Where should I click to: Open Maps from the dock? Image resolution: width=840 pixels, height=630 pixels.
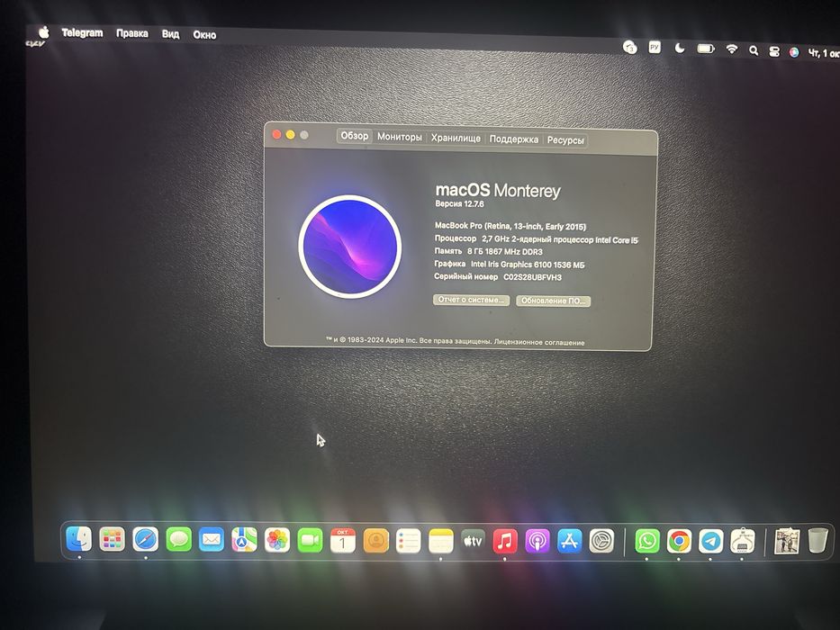click(x=244, y=540)
